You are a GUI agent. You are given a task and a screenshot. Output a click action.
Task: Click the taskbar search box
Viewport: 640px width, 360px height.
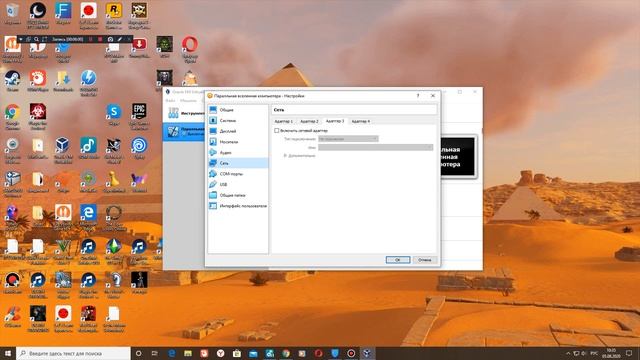tap(73, 353)
